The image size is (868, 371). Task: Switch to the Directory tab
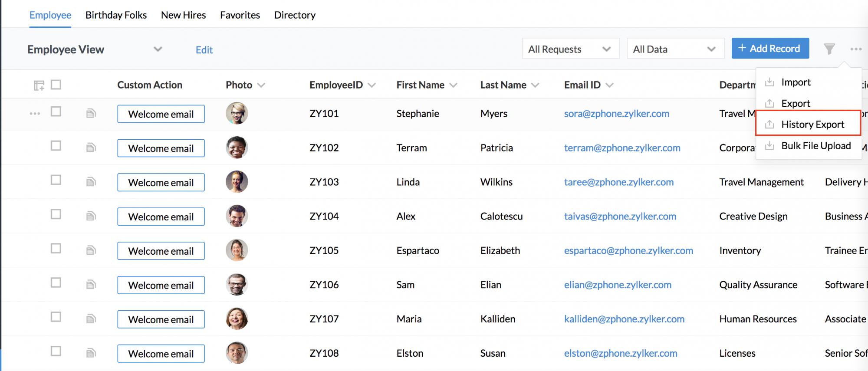295,15
